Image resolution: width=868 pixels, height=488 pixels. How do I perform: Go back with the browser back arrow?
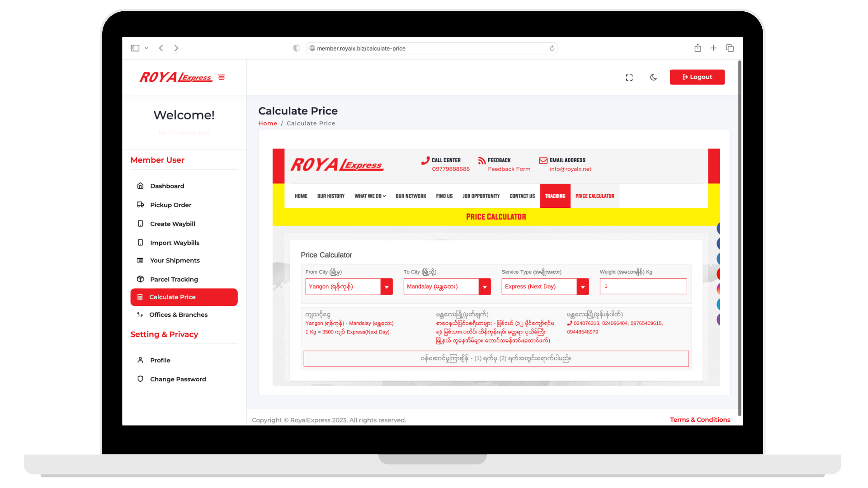[161, 48]
